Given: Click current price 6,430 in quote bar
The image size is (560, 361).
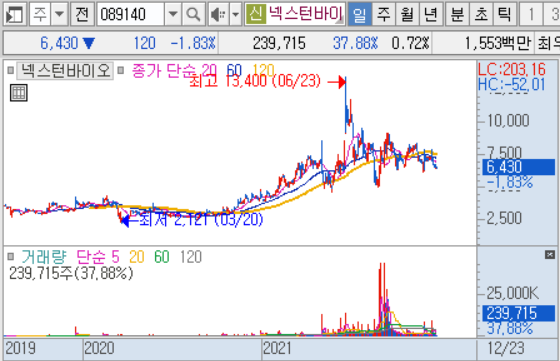Looking at the screenshot, I should coord(59,43).
